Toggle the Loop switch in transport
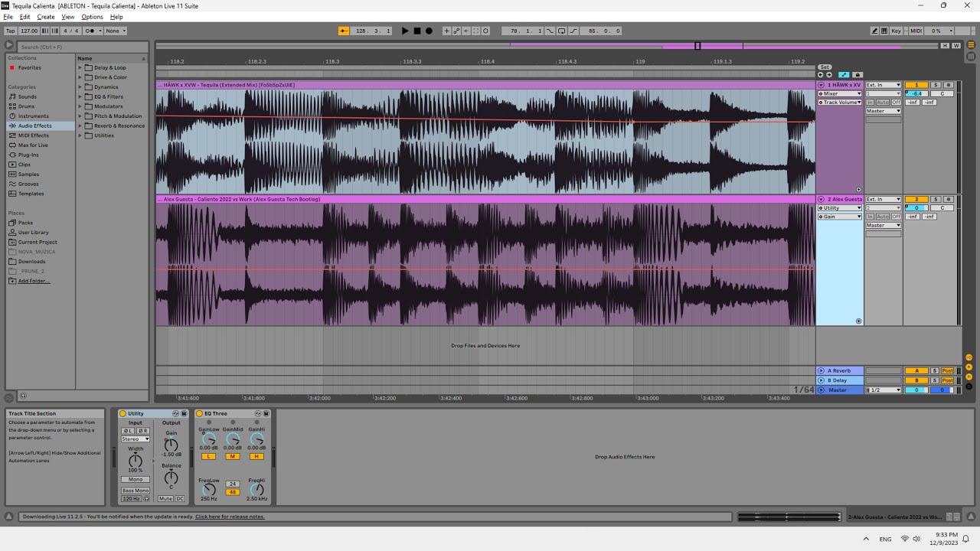Viewport: 980px width, 551px height. coord(562,31)
